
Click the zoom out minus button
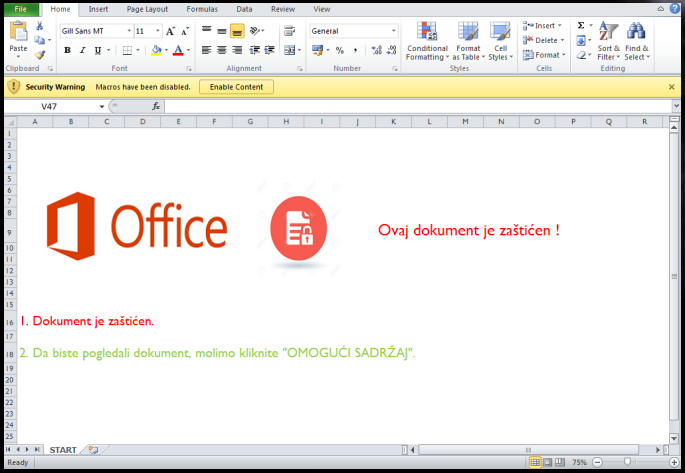(597, 462)
